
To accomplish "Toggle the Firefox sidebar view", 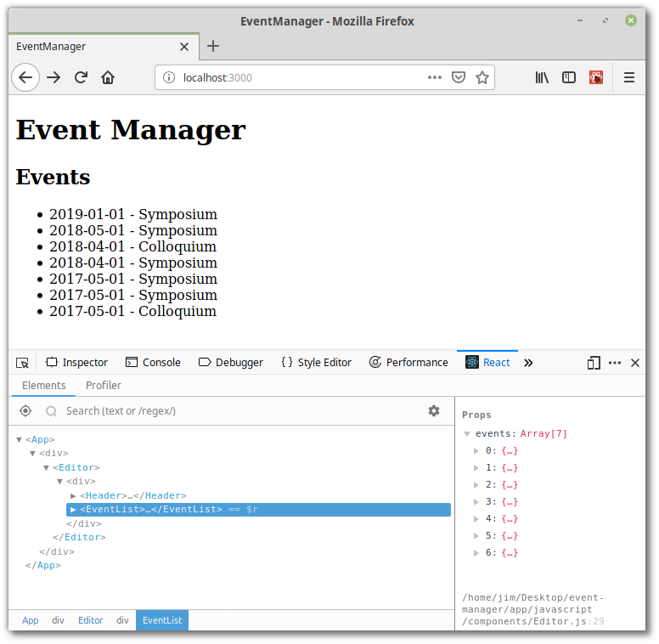I will [569, 77].
